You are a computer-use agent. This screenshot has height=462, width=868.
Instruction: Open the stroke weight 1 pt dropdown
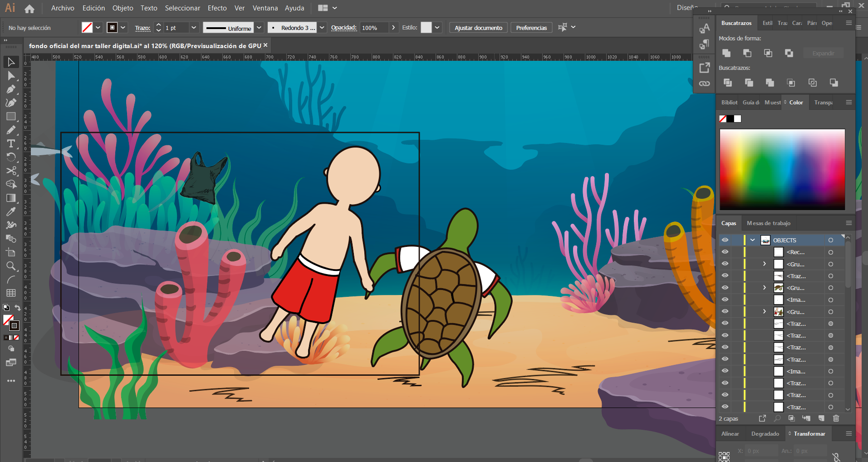coord(194,28)
